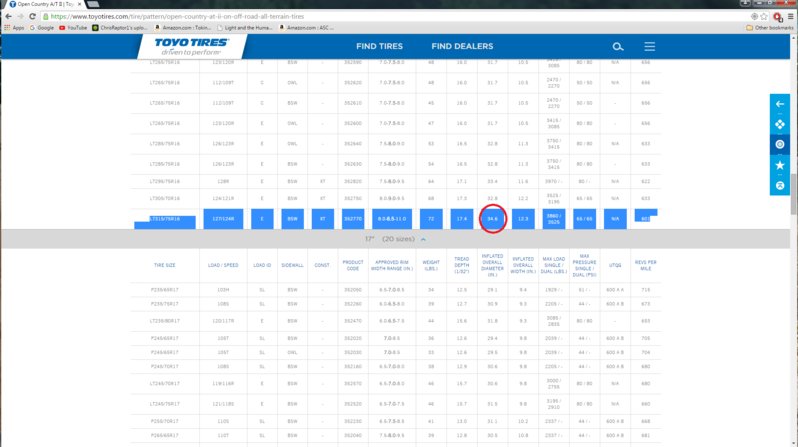Screen dimensions: 798x447
Task: Click the LT245/75R17 tire size row
Action: [396, 404]
